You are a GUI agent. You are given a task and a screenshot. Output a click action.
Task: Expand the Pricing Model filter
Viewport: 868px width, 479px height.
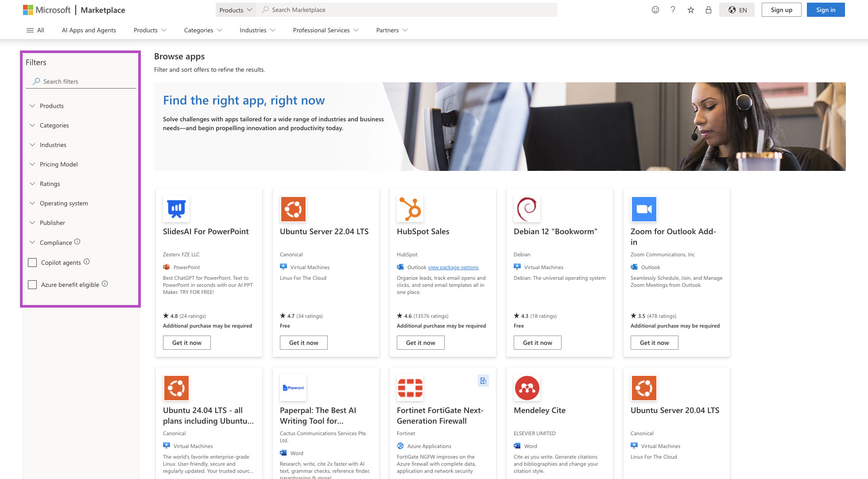(x=58, y=164)
